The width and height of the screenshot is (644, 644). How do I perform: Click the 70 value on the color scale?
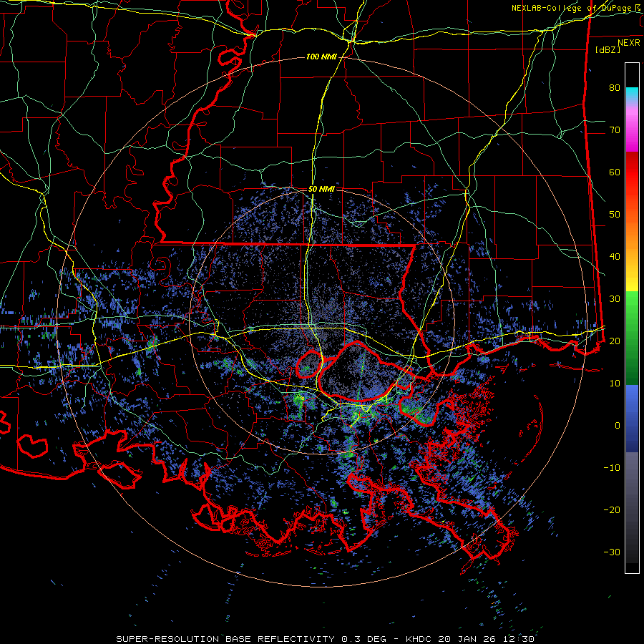615,130
